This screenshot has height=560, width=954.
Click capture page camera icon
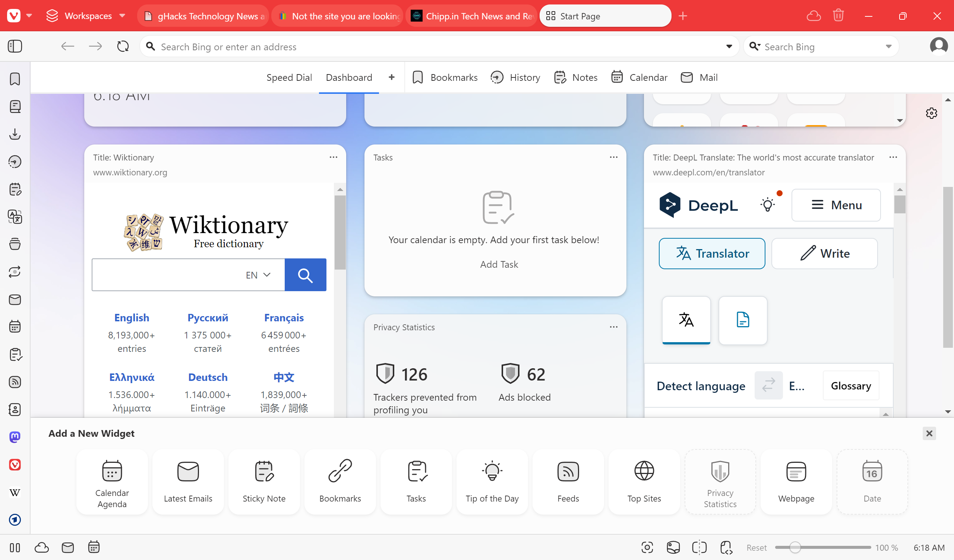point(647,547)
